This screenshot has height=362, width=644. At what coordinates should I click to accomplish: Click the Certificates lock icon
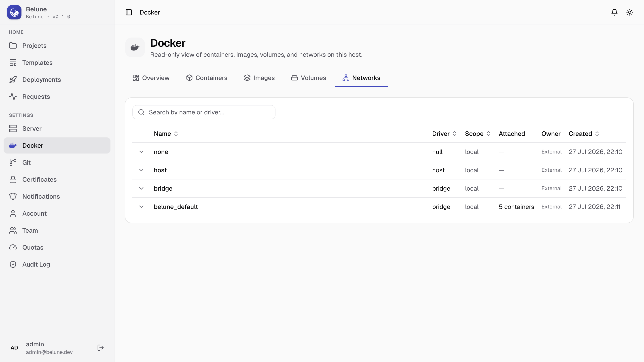click(13, 179)
